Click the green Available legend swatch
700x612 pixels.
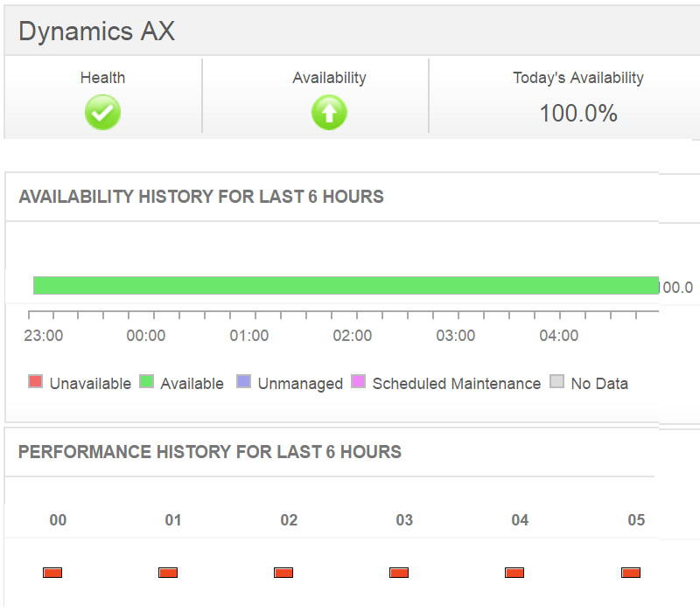146,381
